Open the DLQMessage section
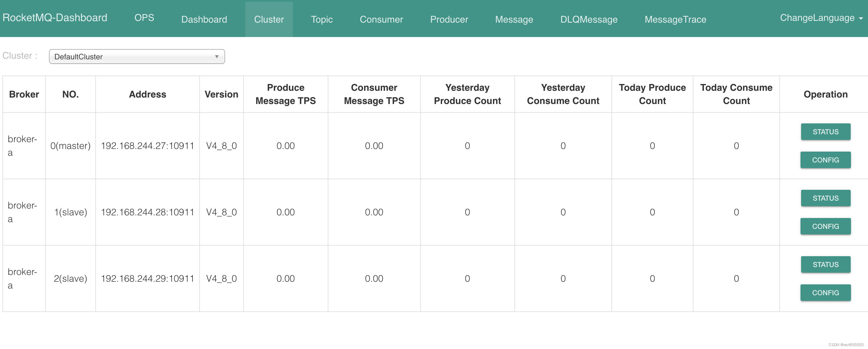868x349 pixels. pos(588,19)
